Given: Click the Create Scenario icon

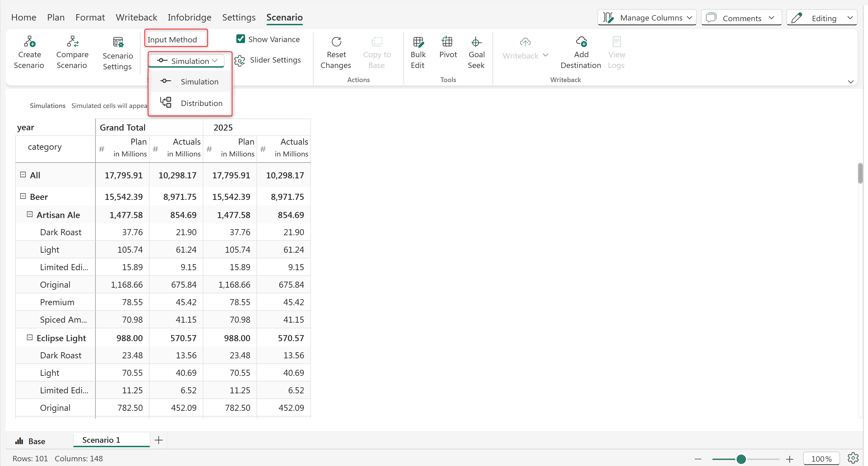Looking at the screenshot, I should click(29, 42).
